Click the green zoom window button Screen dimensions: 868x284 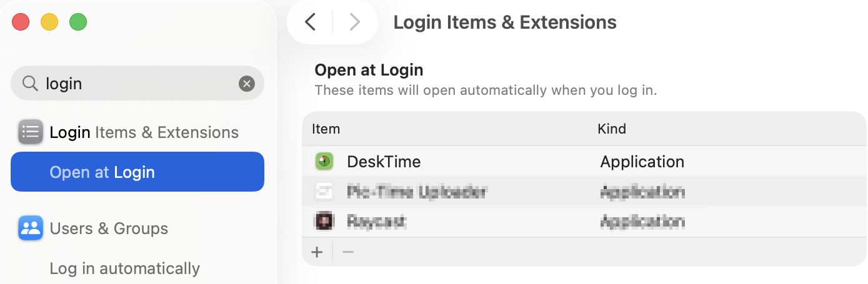[78, 22]
